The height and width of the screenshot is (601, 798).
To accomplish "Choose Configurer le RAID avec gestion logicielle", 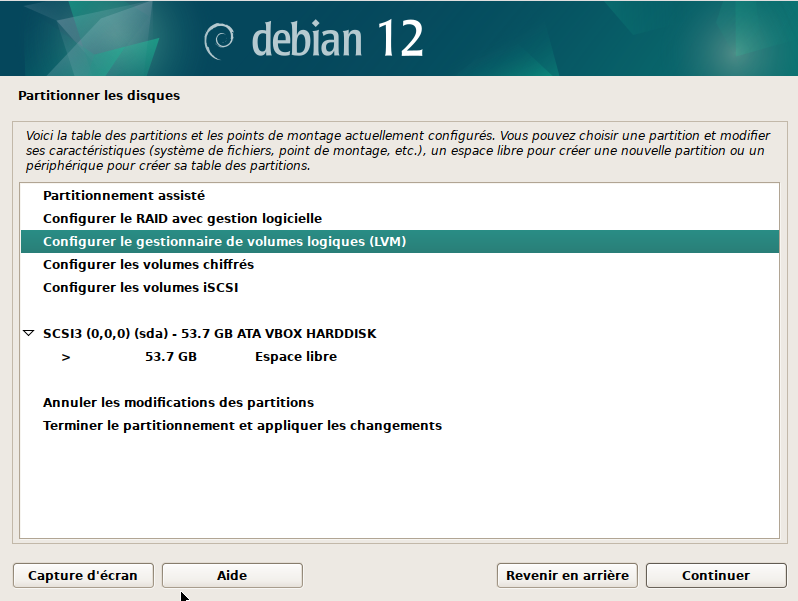I will (400, 218).
